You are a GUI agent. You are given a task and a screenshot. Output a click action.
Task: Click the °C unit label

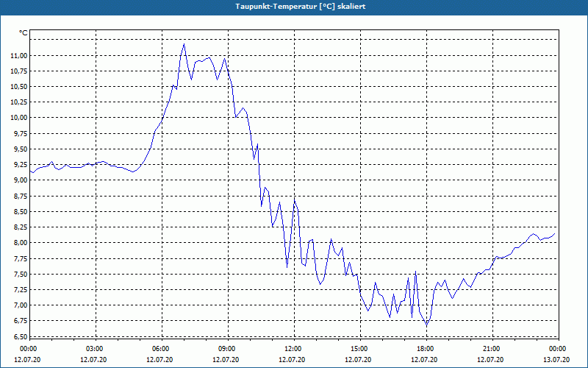[24, 33]
